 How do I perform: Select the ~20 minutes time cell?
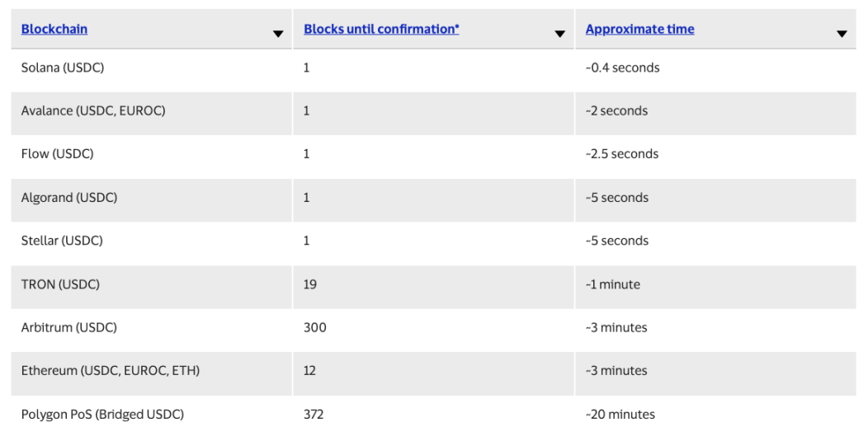[x=620, y=414]
